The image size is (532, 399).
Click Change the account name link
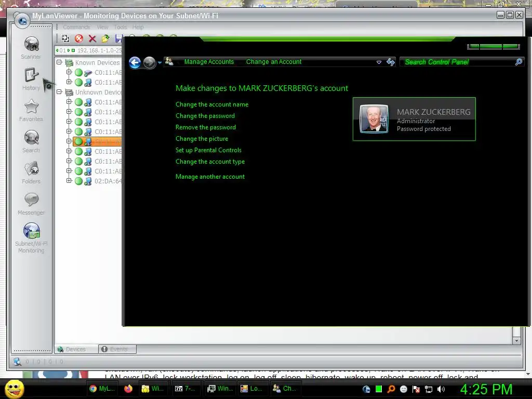(212, 104)
